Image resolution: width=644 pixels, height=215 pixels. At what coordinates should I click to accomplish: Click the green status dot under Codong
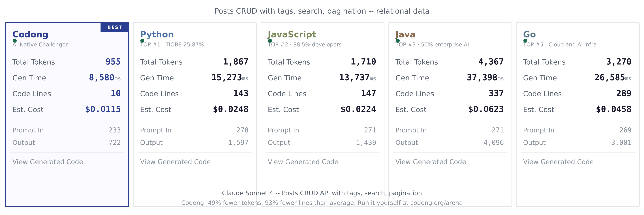tap(15, 41)
